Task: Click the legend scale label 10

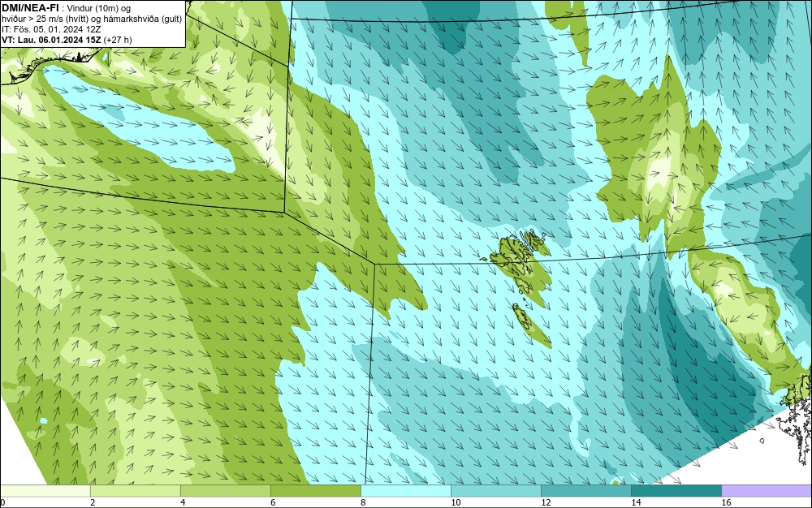Action: point(456,502)
